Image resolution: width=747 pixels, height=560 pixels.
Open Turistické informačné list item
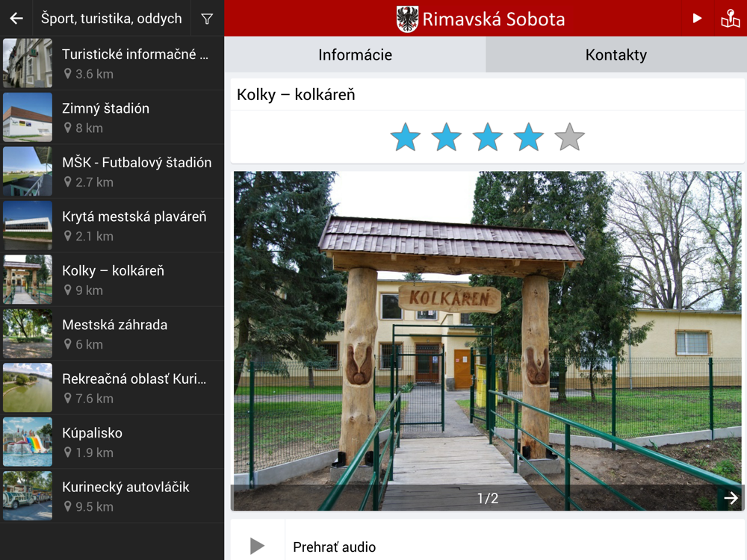click(x=112, y=63)
